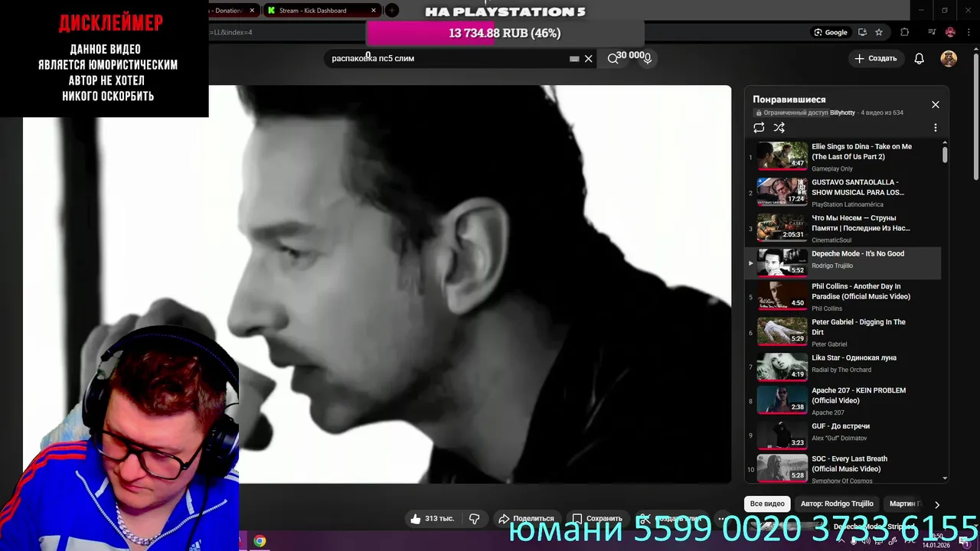Close the Donation browser tab
This screenshot has height=551, width=980.
(x=252, y=11)
